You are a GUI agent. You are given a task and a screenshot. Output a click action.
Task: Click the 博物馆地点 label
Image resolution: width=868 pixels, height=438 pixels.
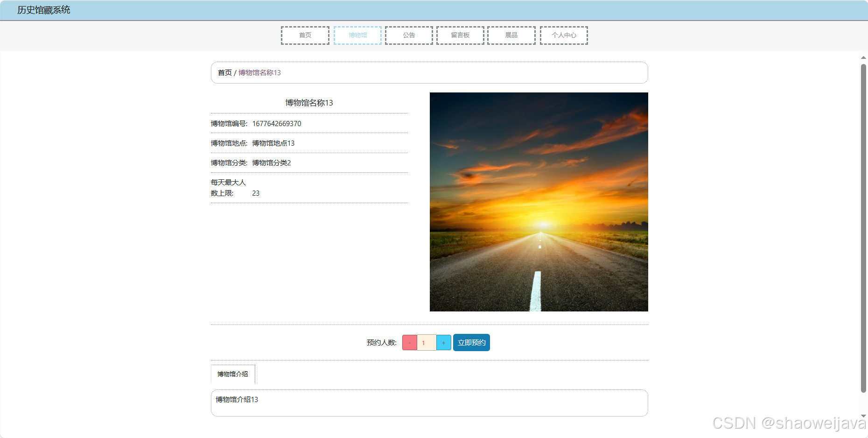[x=229, y=143]
